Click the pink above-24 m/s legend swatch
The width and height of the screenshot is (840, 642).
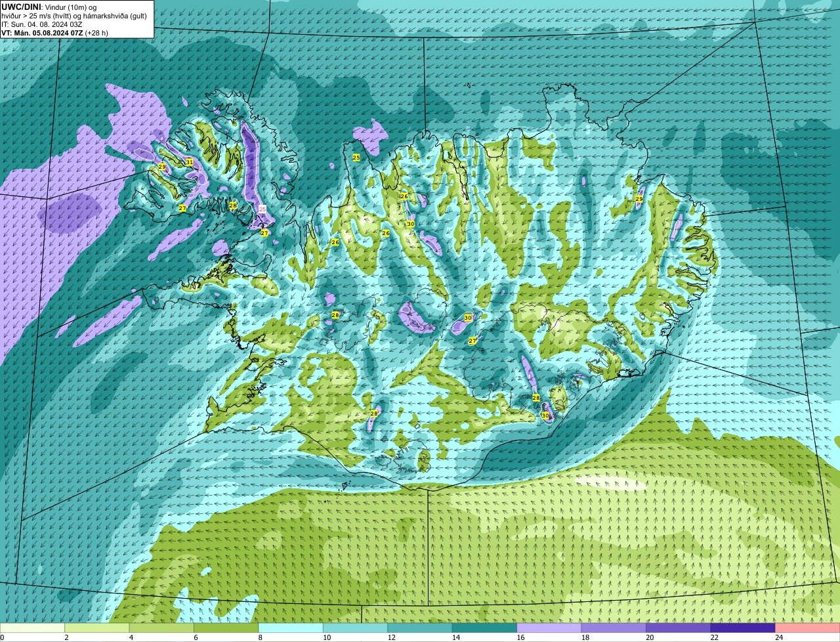point(808,628)
